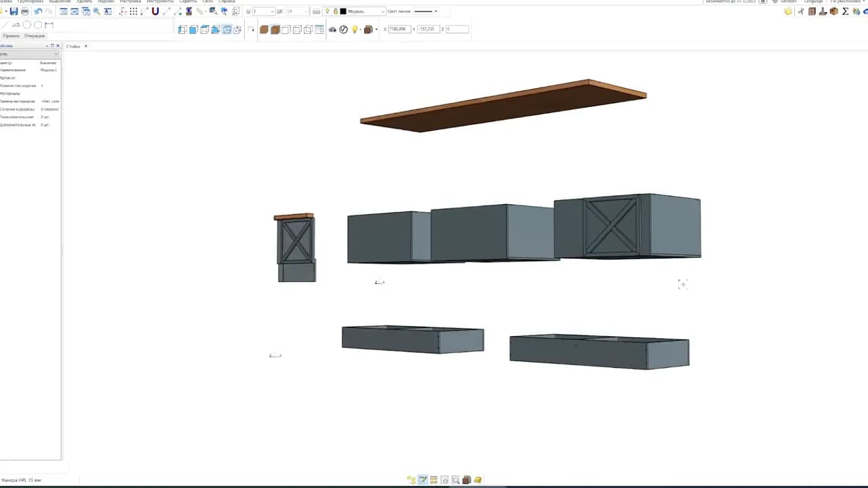Select the Материалы row in properties panel
868x488 pixels.
click(x=30, y=94)
